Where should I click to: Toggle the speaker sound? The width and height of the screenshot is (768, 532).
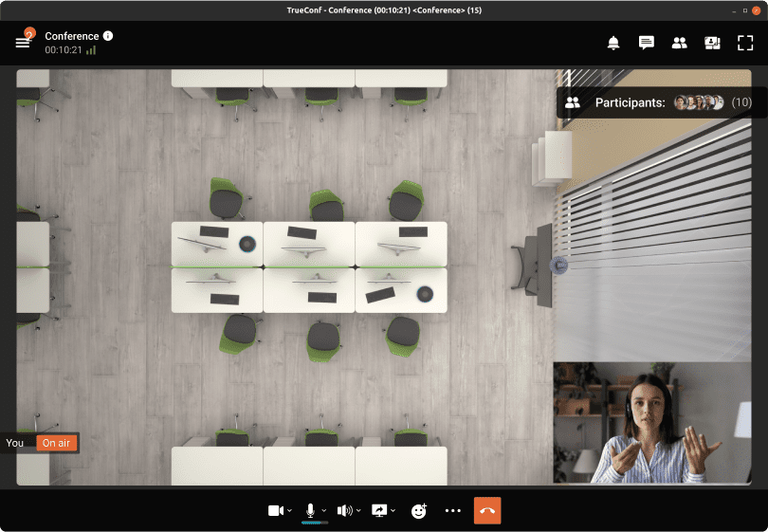343,510
